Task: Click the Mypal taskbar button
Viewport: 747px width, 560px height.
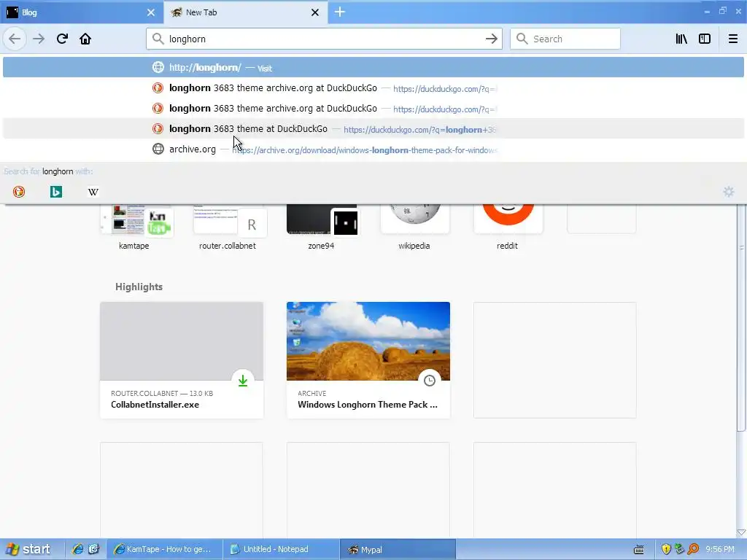Action: pos(398,549)
